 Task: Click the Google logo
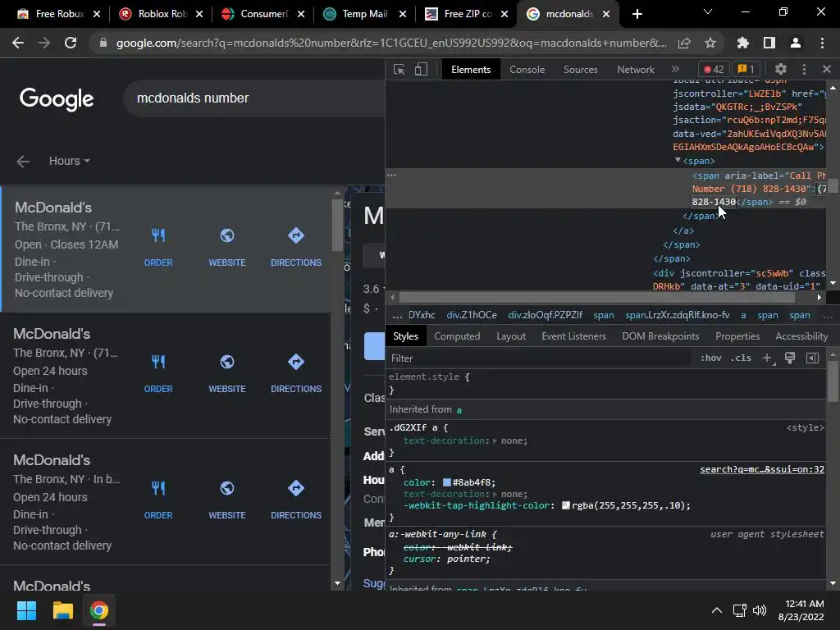tap(57, 98)
